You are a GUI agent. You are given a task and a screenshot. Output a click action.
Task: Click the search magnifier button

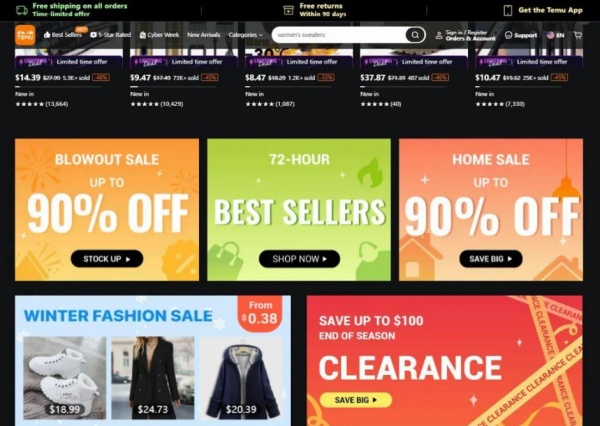(x=415, y=35)
